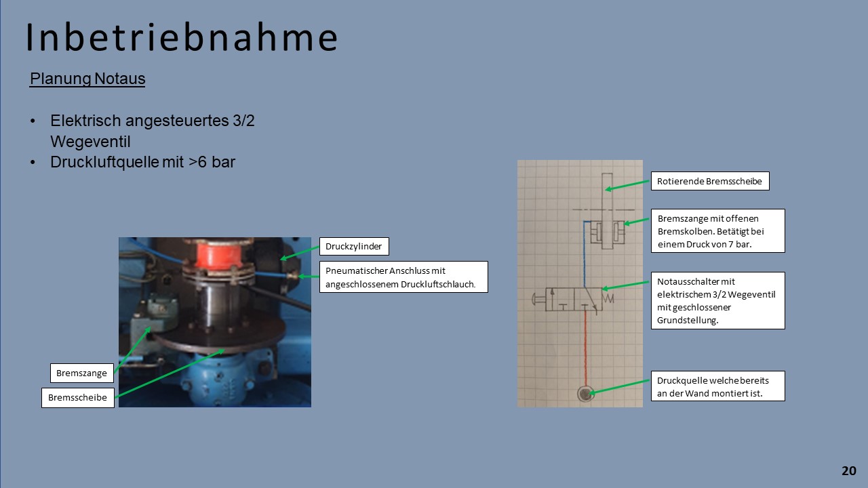This screenshot has width=868, height=488.
Task: Click the Druckquelle an der Wand text box
Action: (x=717, y=386)
